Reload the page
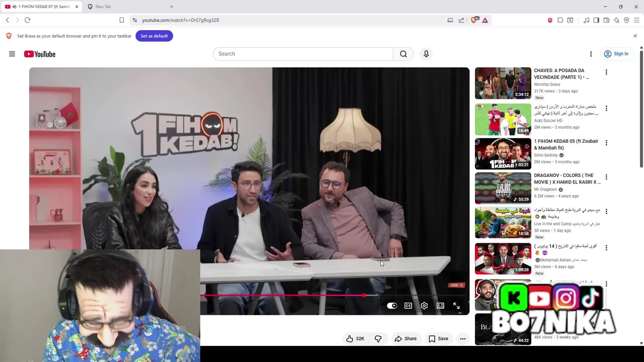This screenshot has width=644, height=362. (x=28, y=20)
